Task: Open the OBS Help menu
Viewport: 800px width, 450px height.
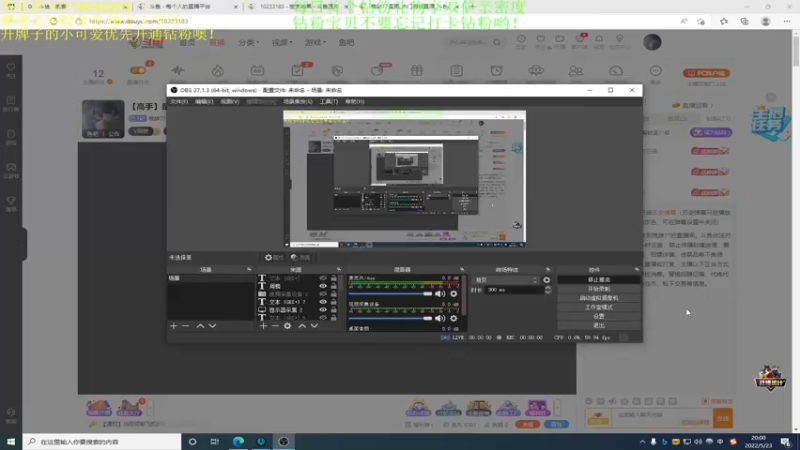Action: coord(355,102)
